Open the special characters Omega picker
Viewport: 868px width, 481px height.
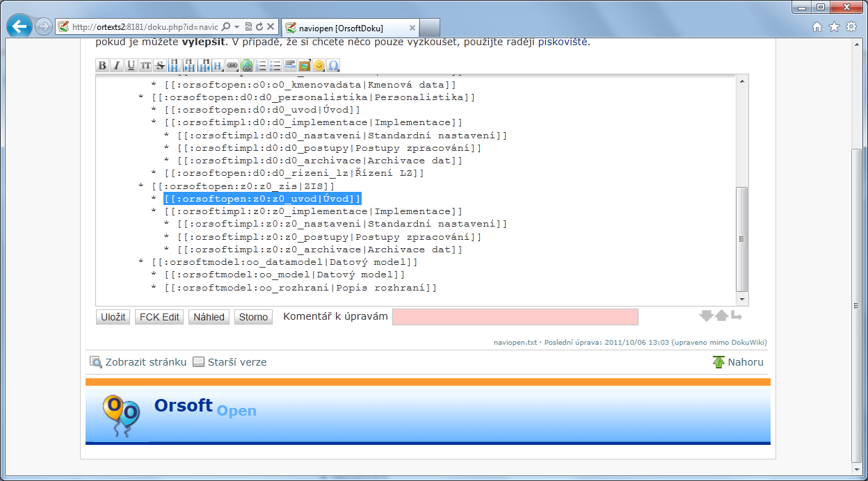pyautogui.click(x=333, y=65)
